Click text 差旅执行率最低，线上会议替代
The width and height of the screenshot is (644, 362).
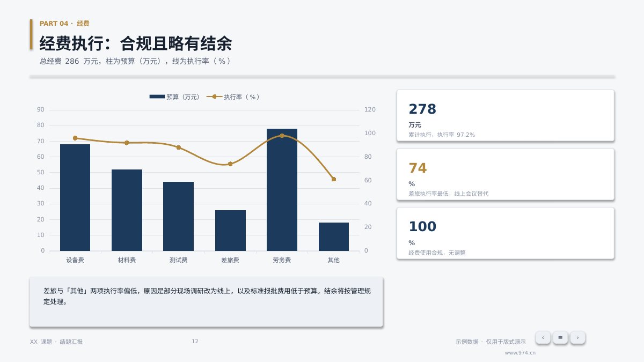tap(449, 194)
